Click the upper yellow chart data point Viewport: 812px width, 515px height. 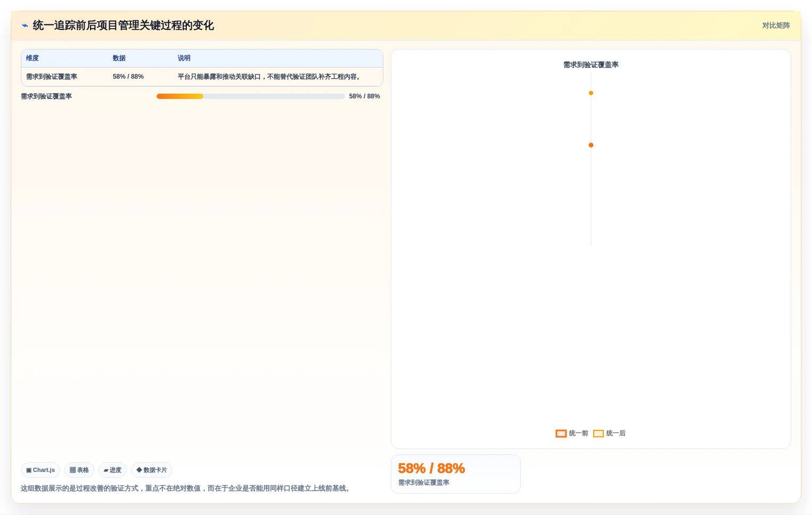click(x=591, y=93)
